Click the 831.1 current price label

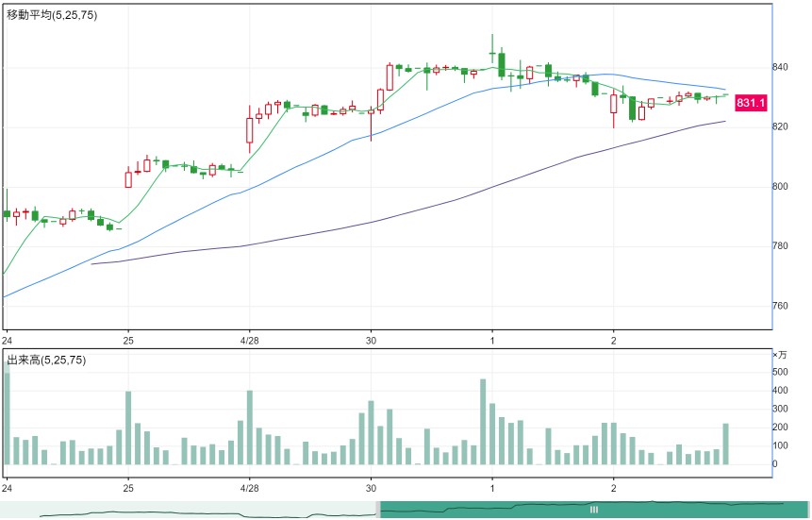click(751, 103)
